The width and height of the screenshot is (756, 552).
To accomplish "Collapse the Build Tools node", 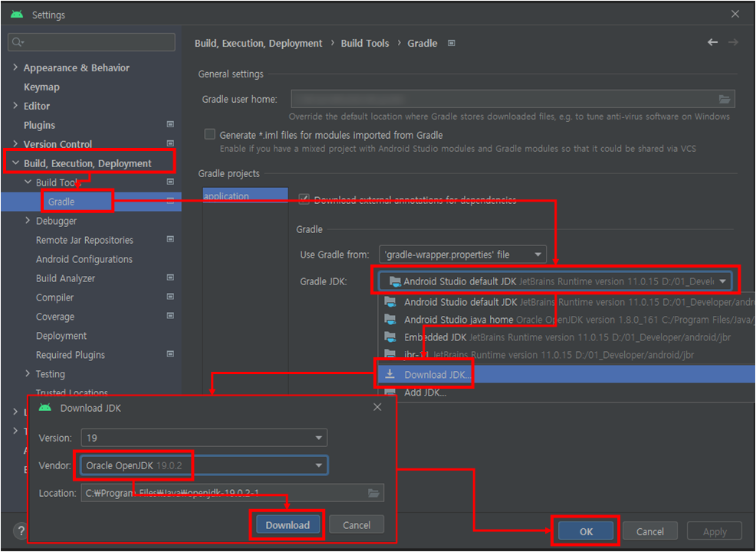I will click(28, 182).
